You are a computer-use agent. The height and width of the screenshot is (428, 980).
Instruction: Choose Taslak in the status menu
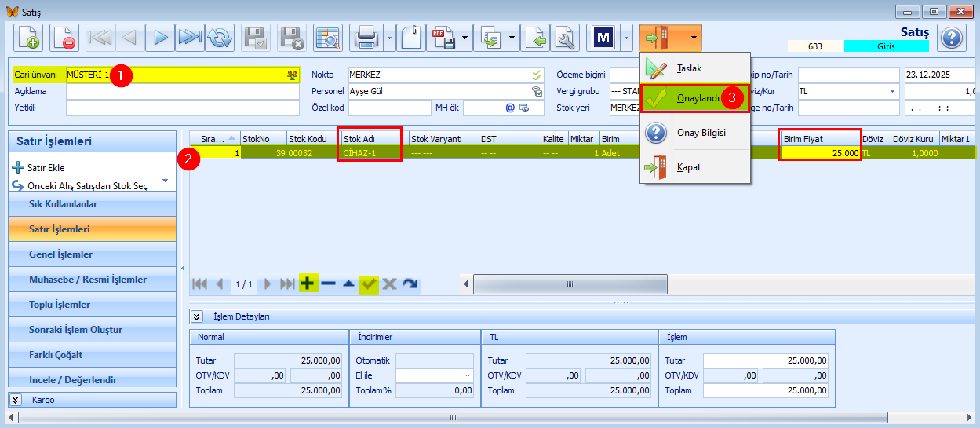pos(689,68)
